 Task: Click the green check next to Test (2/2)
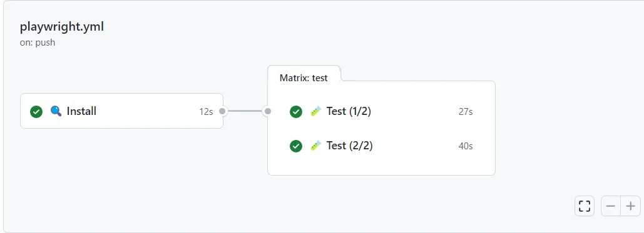tap(295, 146)
